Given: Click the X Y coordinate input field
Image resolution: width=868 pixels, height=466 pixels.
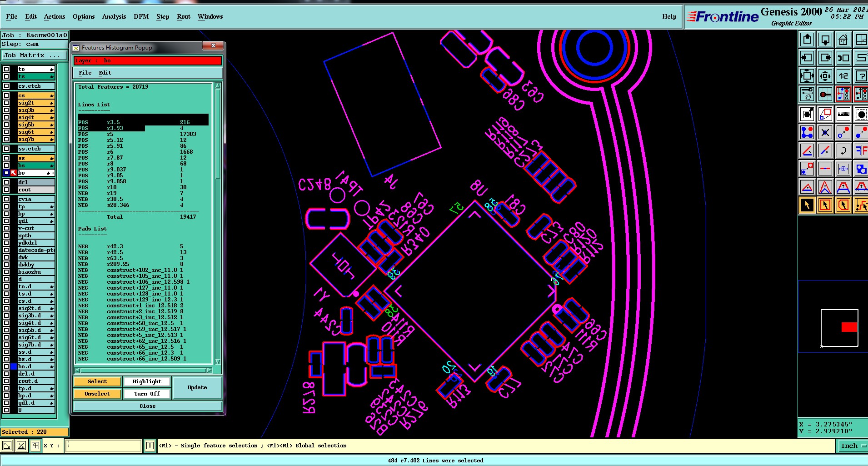Looking at the screenshot, I should (x=104, y=446).
